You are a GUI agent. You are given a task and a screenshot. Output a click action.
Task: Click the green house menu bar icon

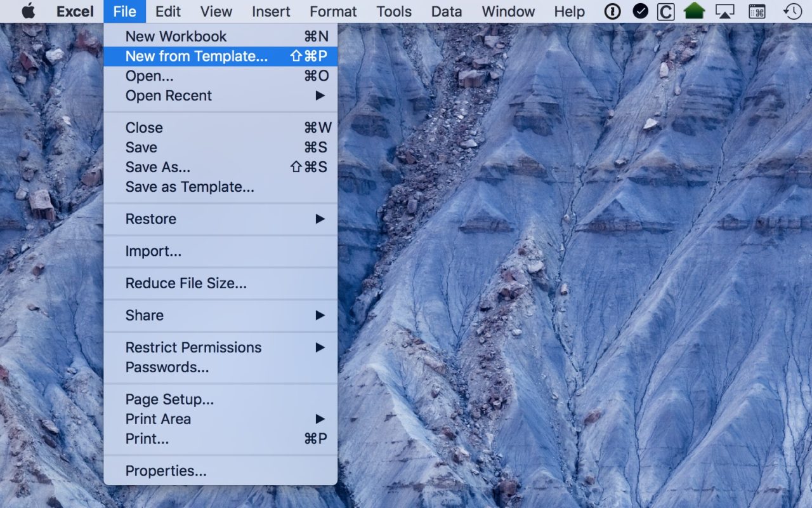tap(695, 11)
